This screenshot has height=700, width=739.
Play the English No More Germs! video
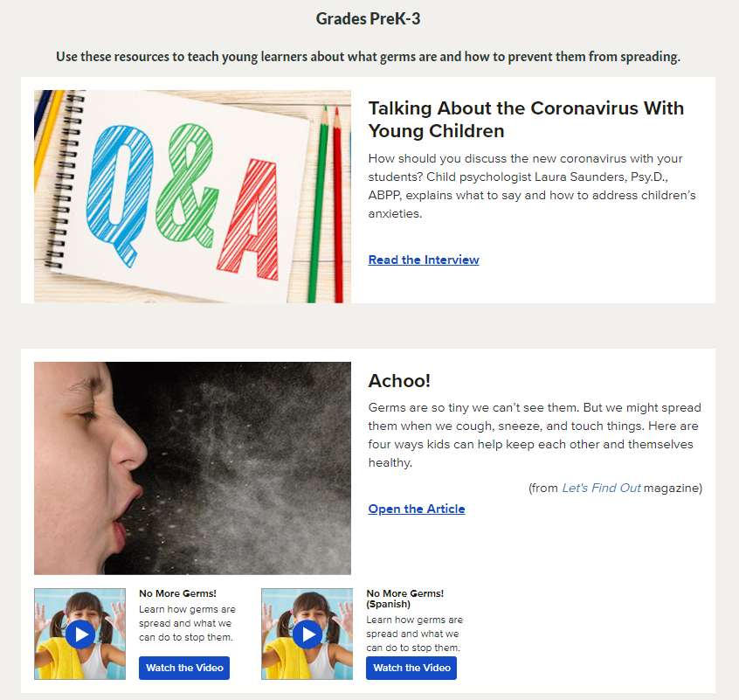coord(80,634)
